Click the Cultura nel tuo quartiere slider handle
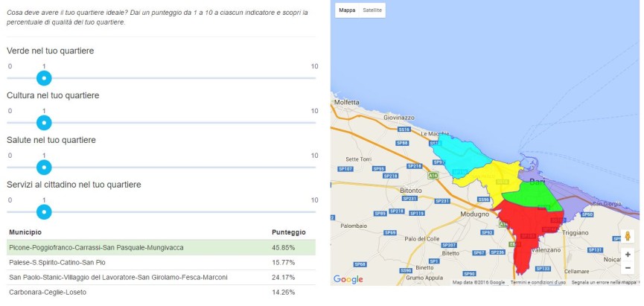Screen dimensions: 644x306 [x=44, y=123]
